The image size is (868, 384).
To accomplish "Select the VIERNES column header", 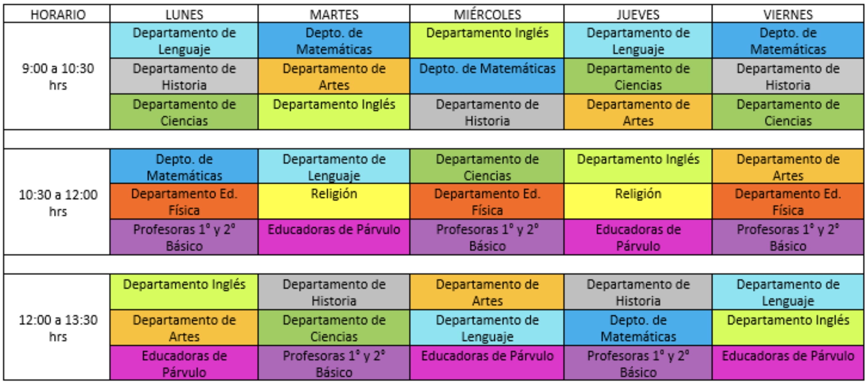I will tap(788, 14).
